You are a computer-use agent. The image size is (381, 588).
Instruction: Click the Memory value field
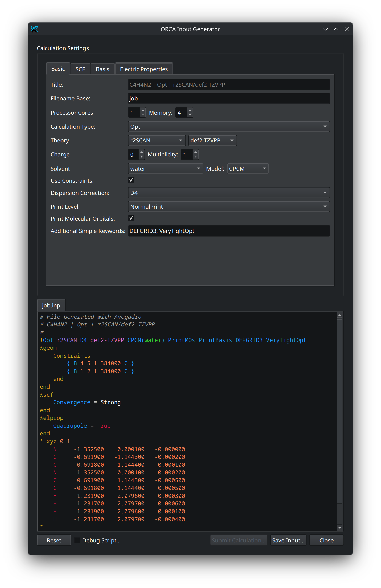pyautogui.click(x=181, y=113)
